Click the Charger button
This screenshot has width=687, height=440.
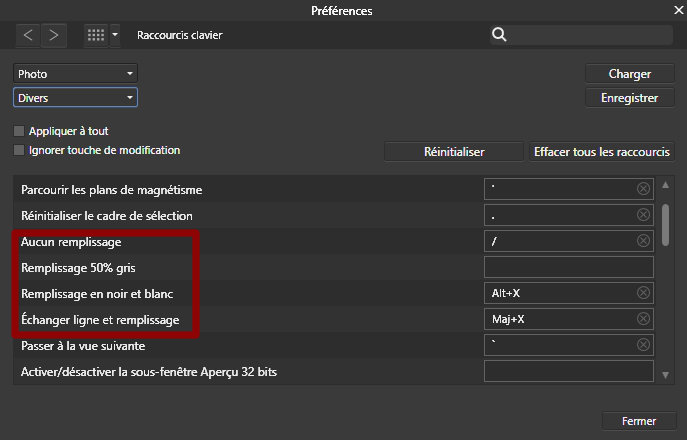tap(629, 74)
